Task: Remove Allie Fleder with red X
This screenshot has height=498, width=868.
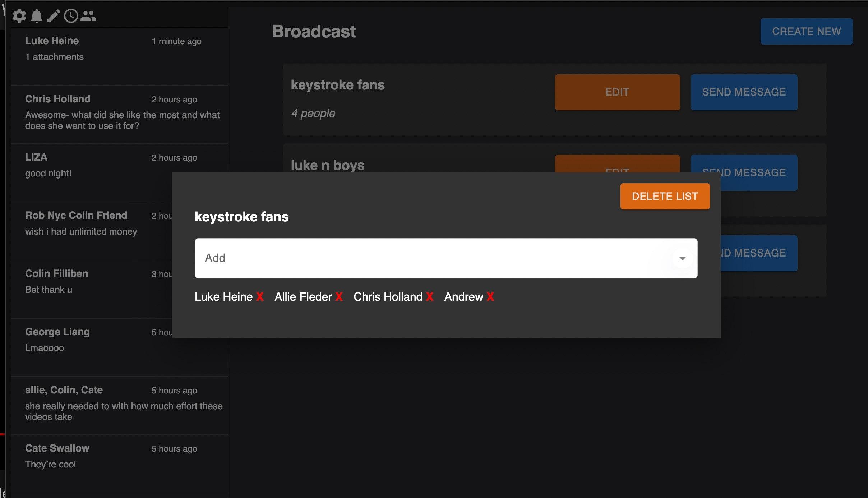Action: point(339,297)
